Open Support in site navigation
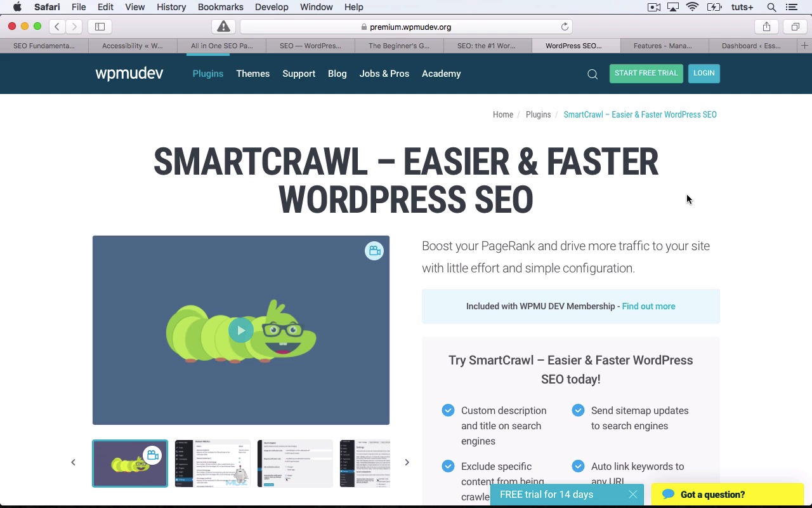 (x=299, y=74)
